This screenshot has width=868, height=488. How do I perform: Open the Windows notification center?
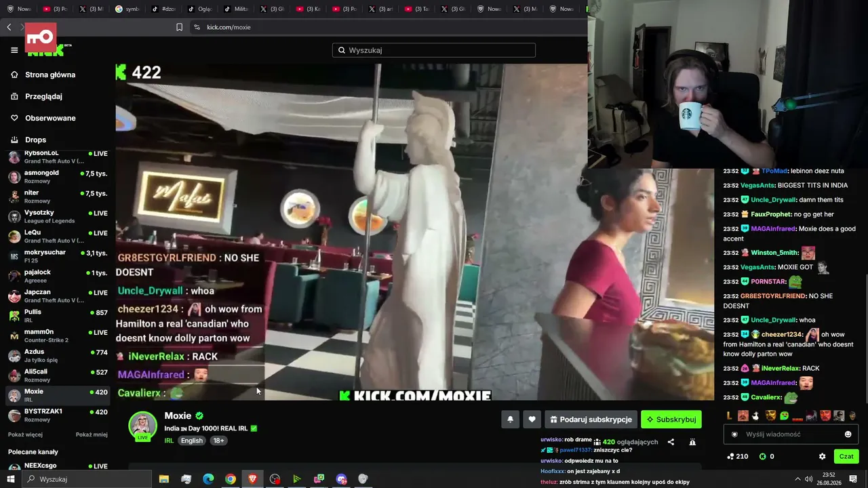[853, 479]
